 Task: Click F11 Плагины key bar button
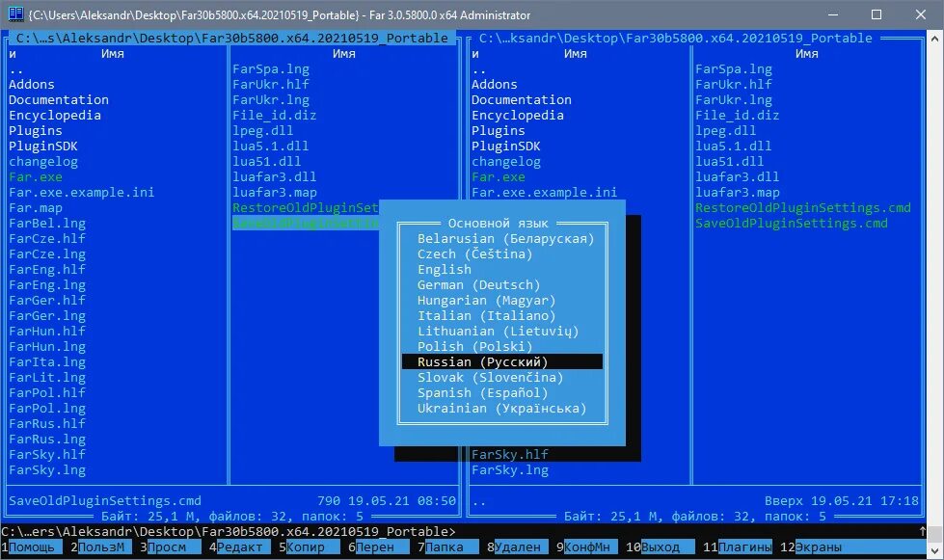(737, 547)
